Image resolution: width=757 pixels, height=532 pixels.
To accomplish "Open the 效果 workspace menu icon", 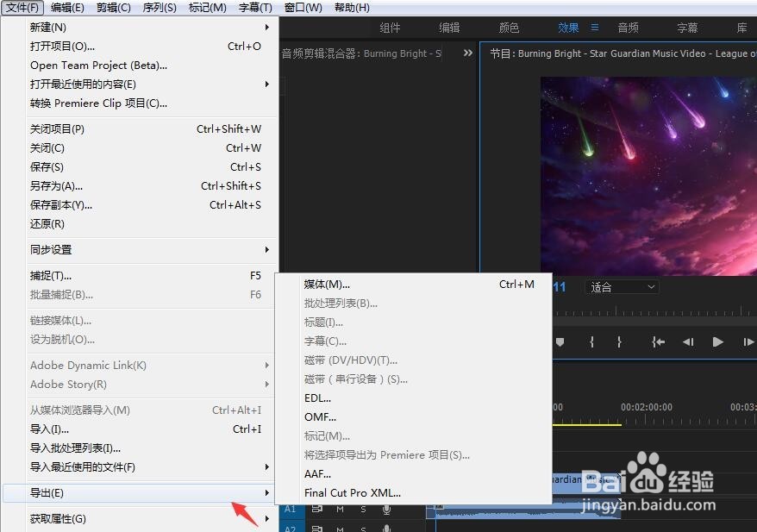I will (x=595, y=28).
